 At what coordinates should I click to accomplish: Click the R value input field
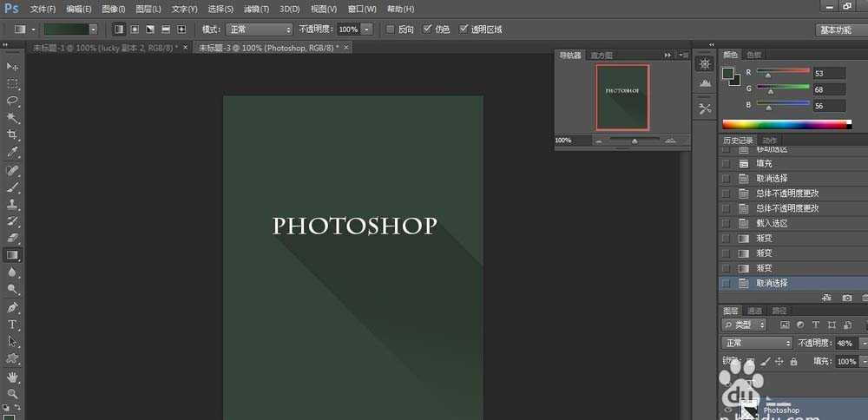pos(829,73)
